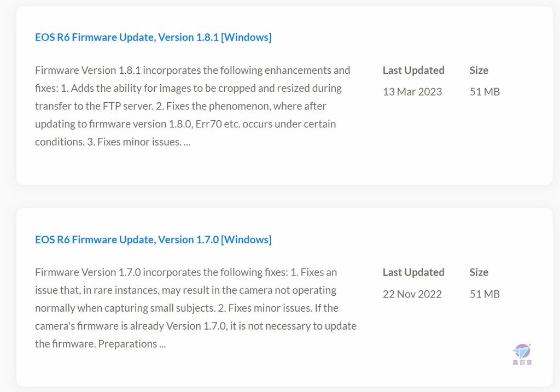Click '[Windows]' in the 1.8.1 title
The width and height of the screenshot is (560, 392).
[247, 37]
